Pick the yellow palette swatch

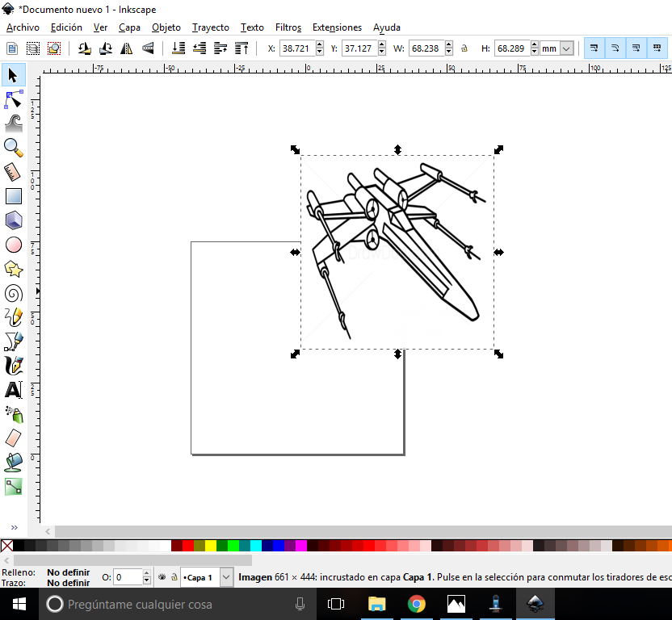tap(211, 546)
